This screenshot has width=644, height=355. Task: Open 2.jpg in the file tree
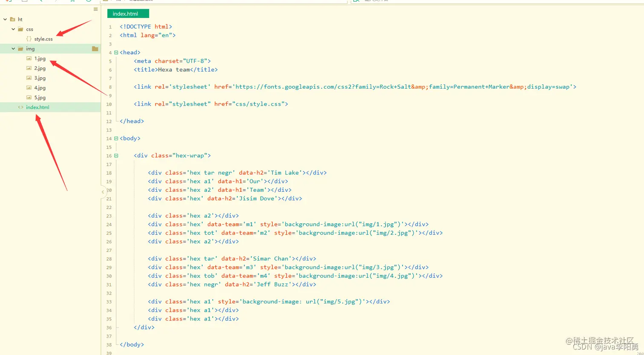point(40,68)
